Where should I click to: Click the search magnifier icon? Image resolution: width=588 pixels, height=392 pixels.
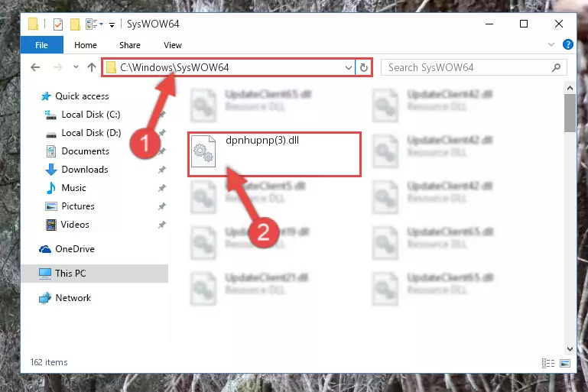[x=556, y=67]
